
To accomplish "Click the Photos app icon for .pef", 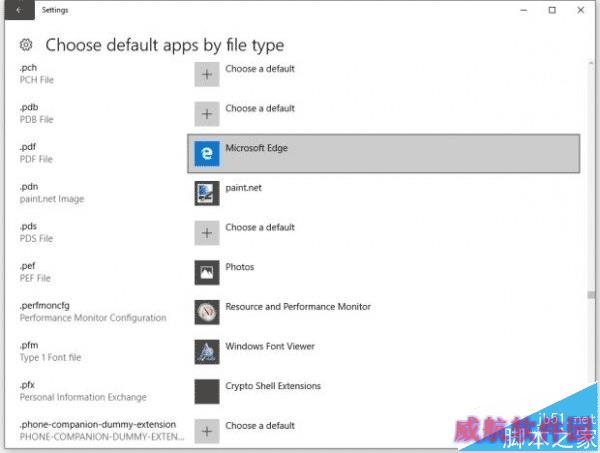I will coord(207,272).
